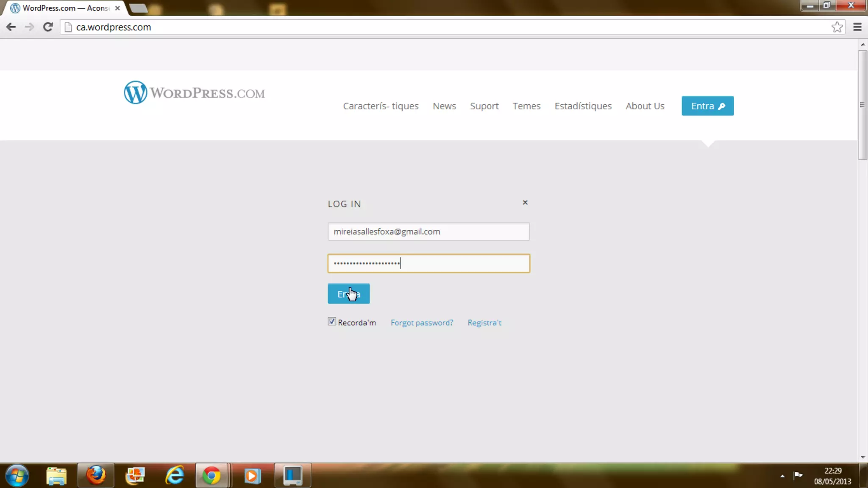This screenshot has width=868, height=488.
Task: Open a new browser tab
Action: 138,8
